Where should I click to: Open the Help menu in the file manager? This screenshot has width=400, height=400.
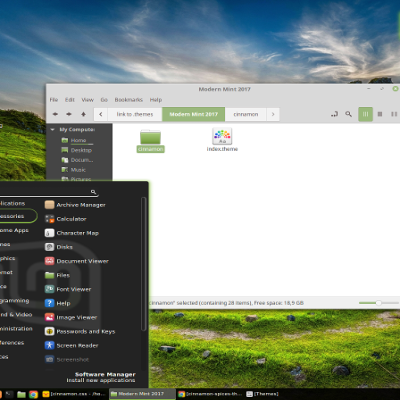click(156, 100)
